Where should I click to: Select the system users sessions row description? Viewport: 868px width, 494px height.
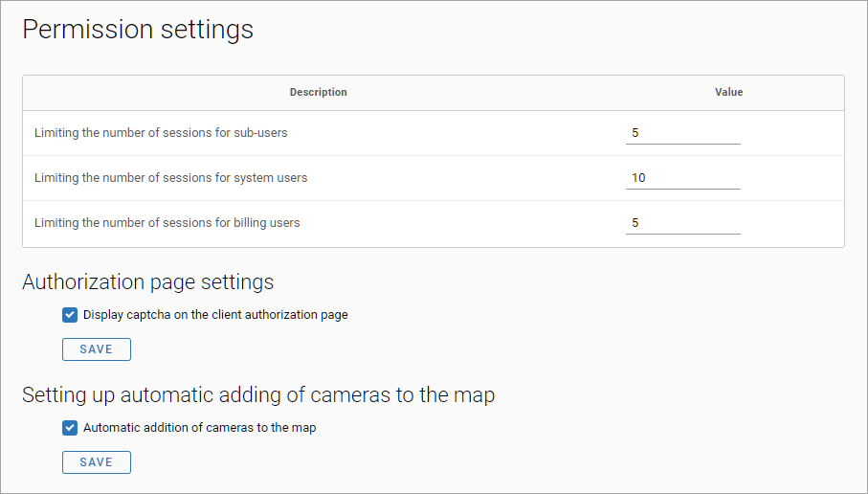170,178
